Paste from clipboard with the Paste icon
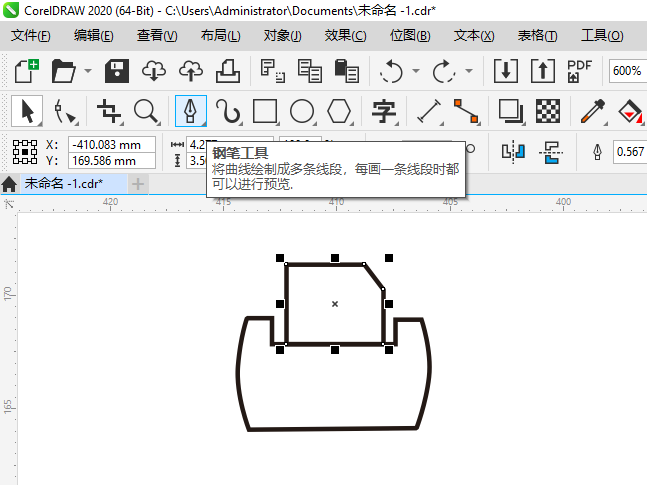The image size is (647, 485). pyautogui.click(x=347, y=71)
